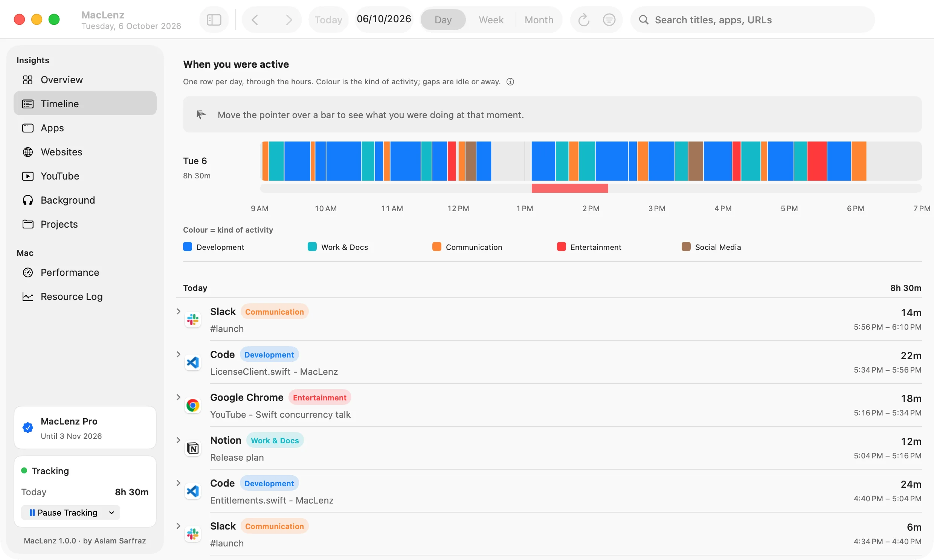This screenshot has height=560, width=934.
Task: Click the VS Code icon for LicenseClient.swift
Action: coord(192,363)
